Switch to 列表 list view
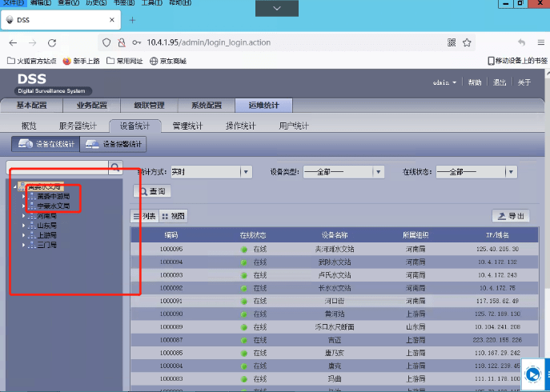Viewport: 550px width, 392px height. [144, 216]
